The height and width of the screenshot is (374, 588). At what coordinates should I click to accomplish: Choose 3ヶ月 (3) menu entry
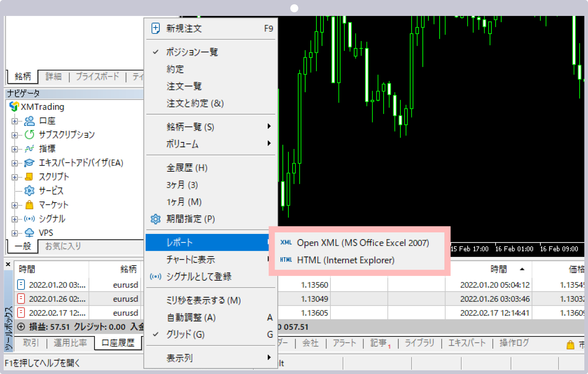(x=211, y=185)
